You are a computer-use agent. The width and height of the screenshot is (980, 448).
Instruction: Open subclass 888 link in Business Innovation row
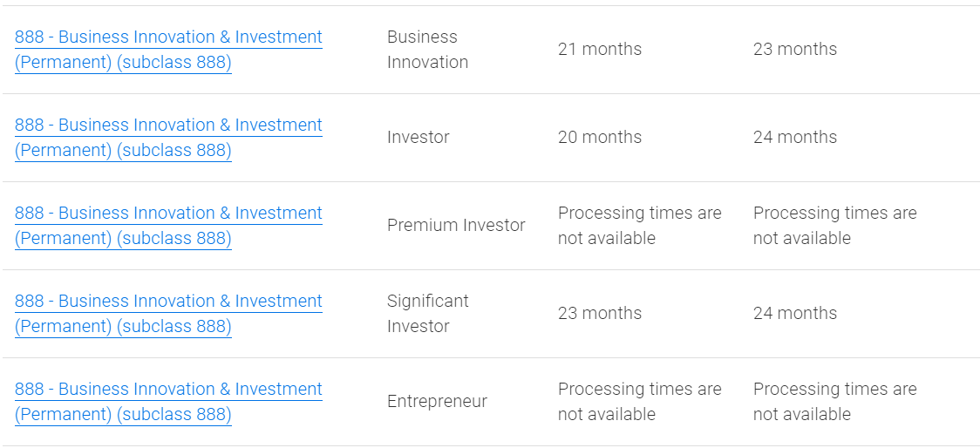tap(168, 50)
